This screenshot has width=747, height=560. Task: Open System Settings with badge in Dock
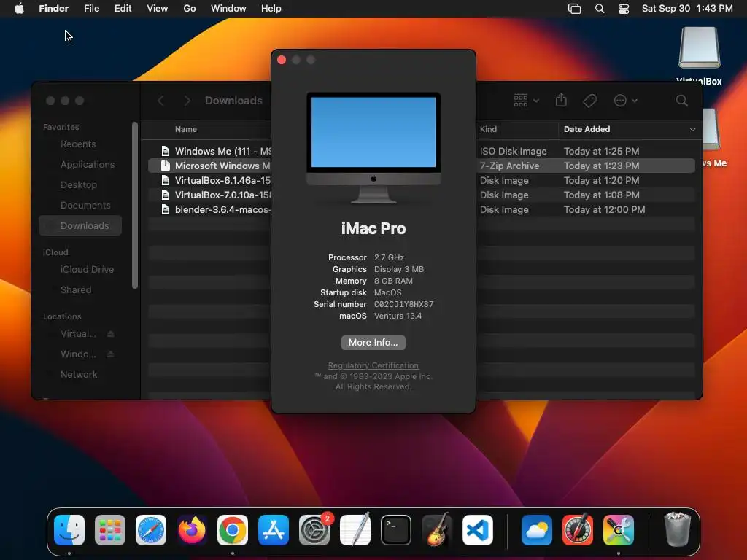[x=314, y=530]
